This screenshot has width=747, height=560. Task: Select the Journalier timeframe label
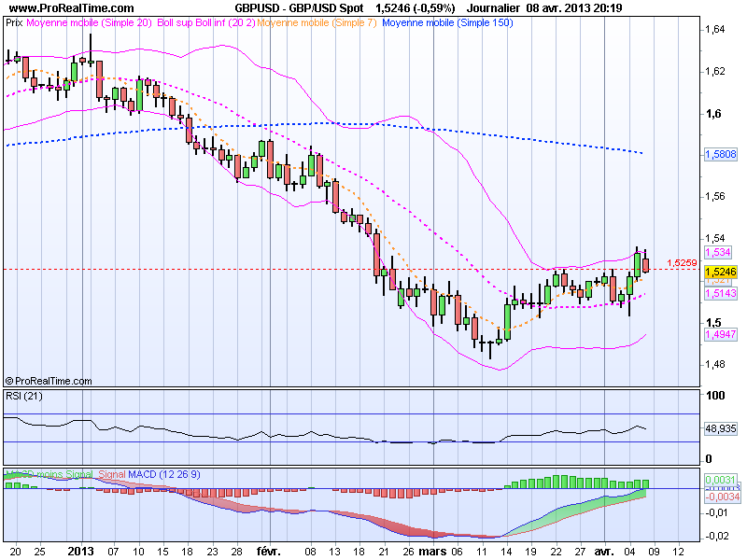tap(494, 8)
